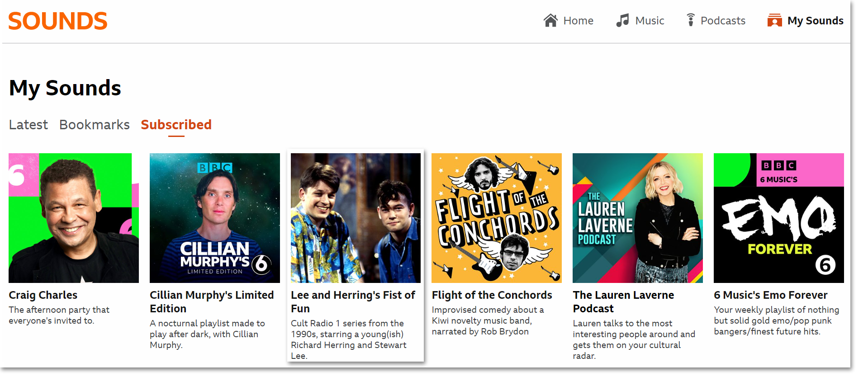The width and height of the screenshot is (868, 386).
Task: Click The Lauren Laverne Podcast title
Action: pos(623,302)
